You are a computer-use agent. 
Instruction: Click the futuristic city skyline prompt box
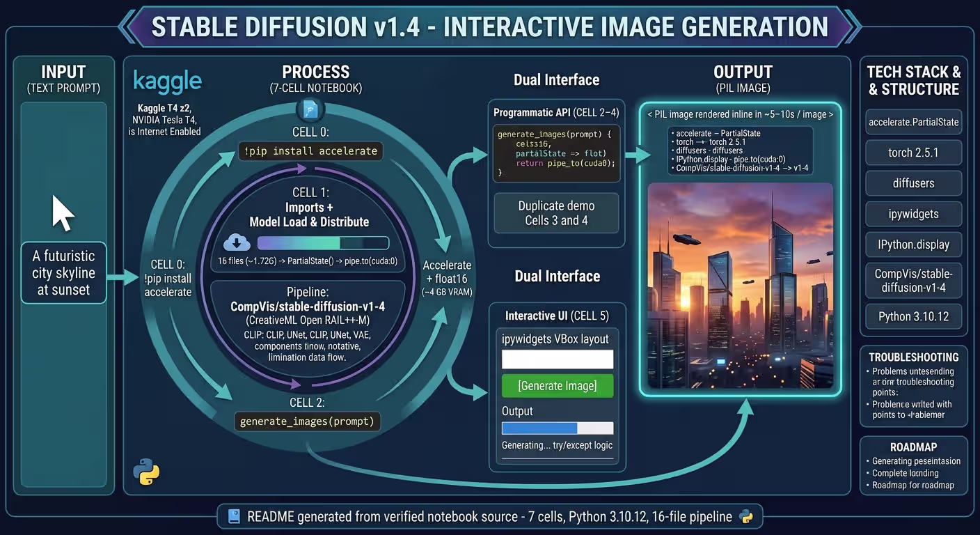pyautogui.click(x=63, y=272)
